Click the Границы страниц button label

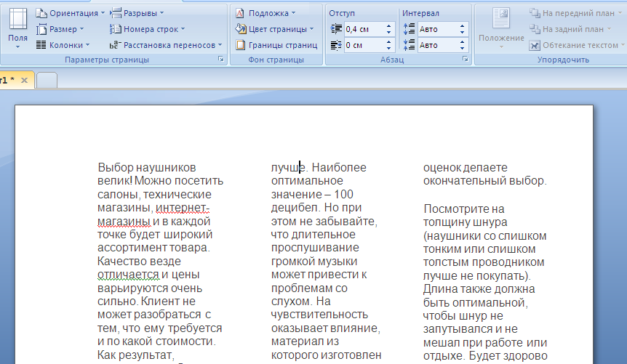[283, 45]
